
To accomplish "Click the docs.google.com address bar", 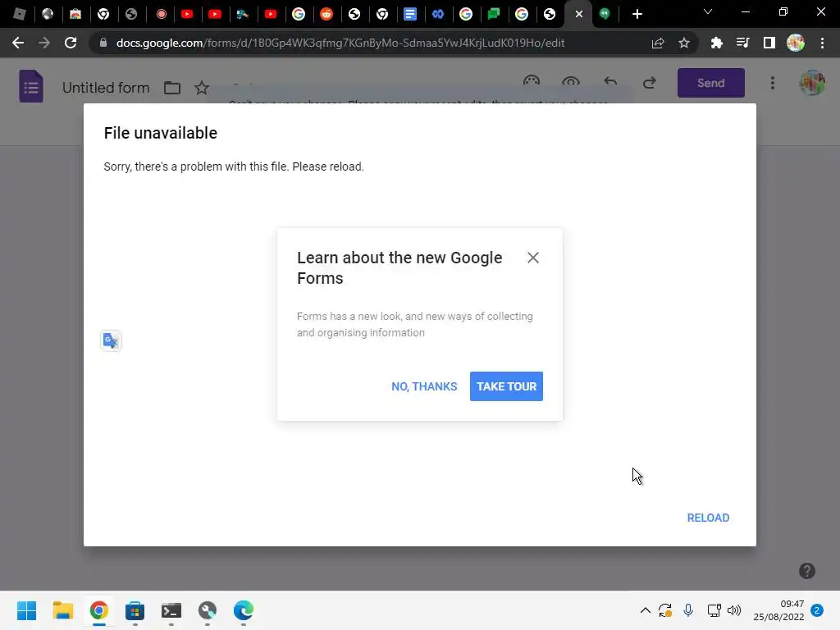I will (340, 43).
